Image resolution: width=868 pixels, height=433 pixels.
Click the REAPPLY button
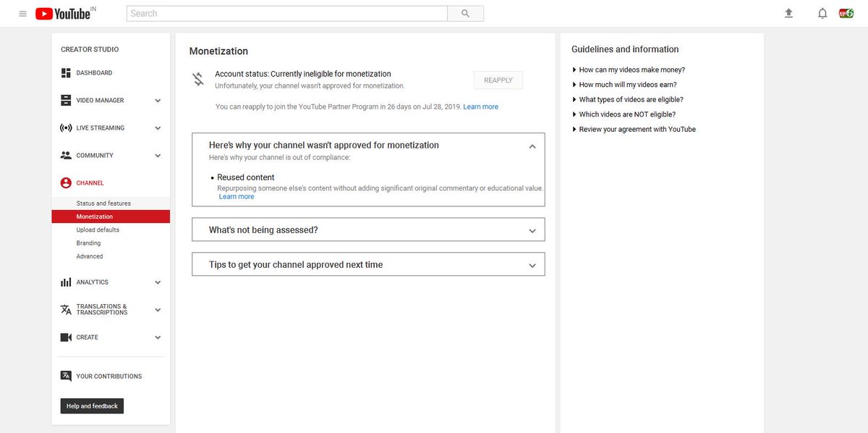pyautogui.click(x=498, y=80)
